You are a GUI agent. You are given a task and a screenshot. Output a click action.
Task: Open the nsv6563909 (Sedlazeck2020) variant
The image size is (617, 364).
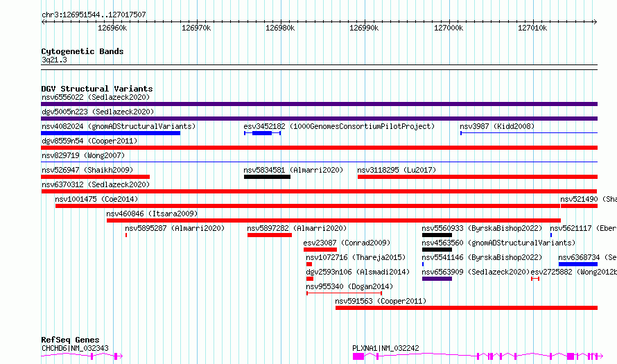[x=476, y=272]
